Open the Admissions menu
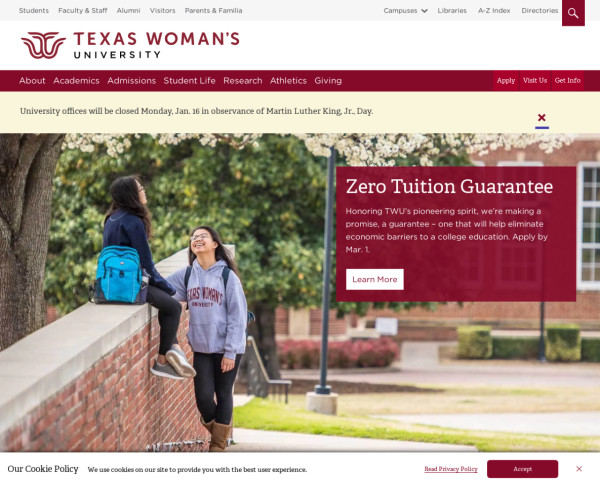The height and width of the screenshot is (480, 600). (131, 81)
